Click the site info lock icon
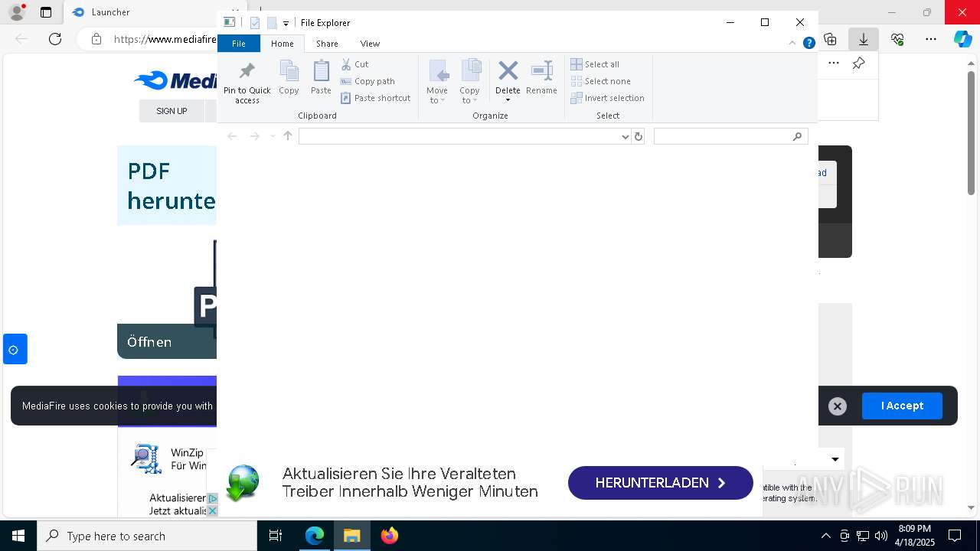980x551 pixels. point(96,39)
